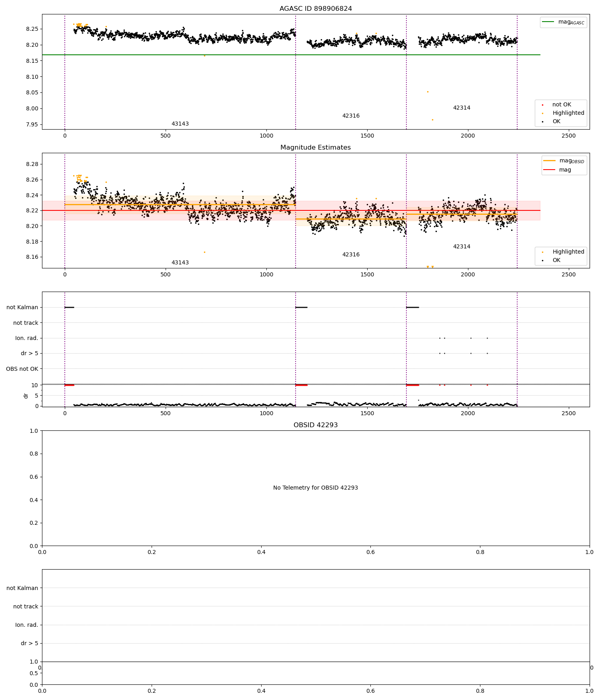Viewport: 600px width, 700px height.
Task: Click the 7.95 y-tick in top plot
Action: pyautogui.click(x=32, y=124)
